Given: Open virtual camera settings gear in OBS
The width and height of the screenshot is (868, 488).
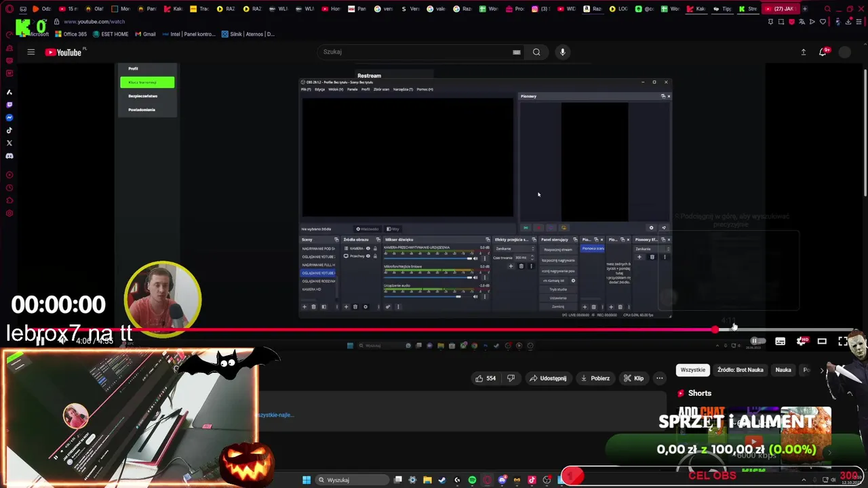Looking at the screenshot, I should click(573, 281).
